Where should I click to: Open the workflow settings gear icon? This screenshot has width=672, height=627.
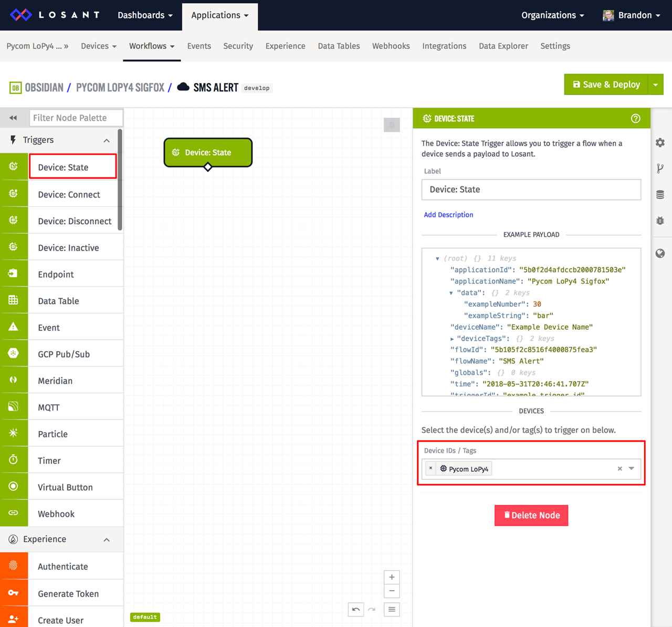(660, 143)
